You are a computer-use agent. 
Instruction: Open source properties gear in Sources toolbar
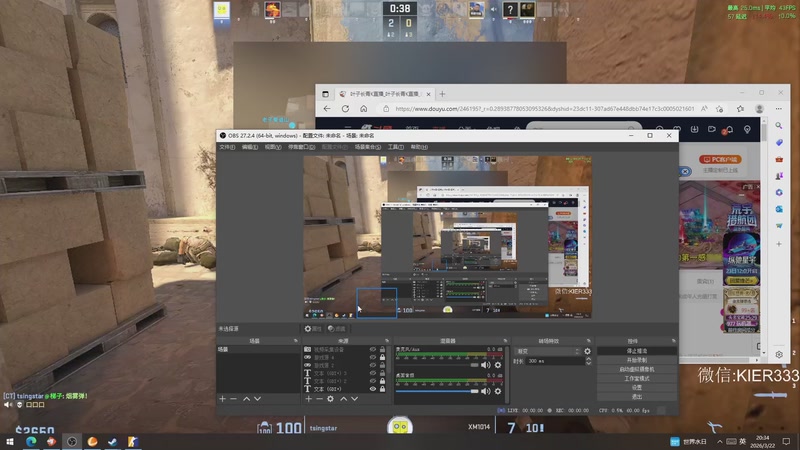pyautogui.click(x=331, y=398)
